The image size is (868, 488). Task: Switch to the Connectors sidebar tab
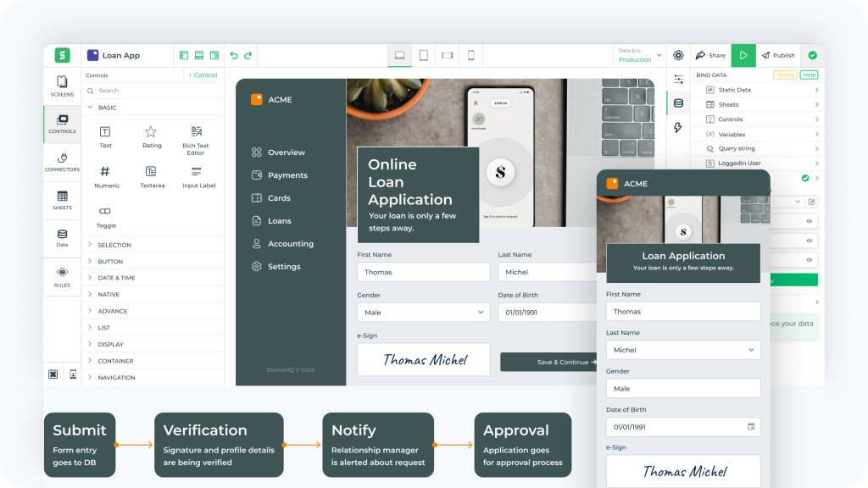coord(62,162)
